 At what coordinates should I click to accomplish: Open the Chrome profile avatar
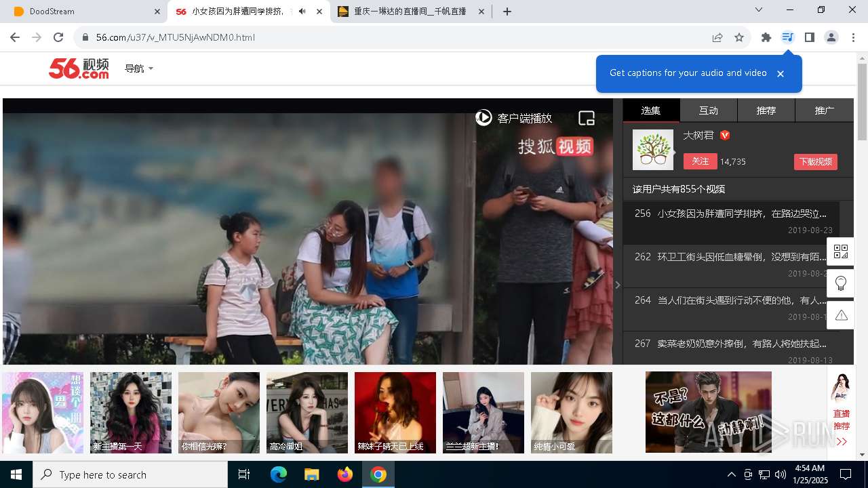coord(831,37)
